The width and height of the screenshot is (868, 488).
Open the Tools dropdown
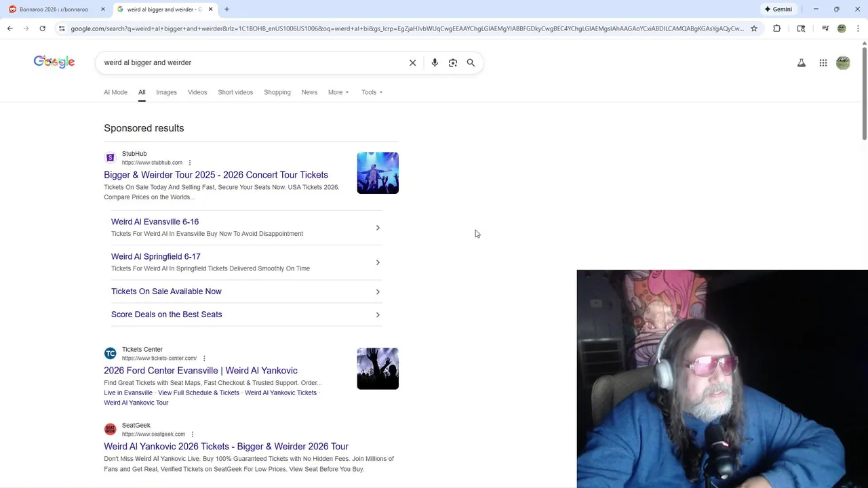372,92
